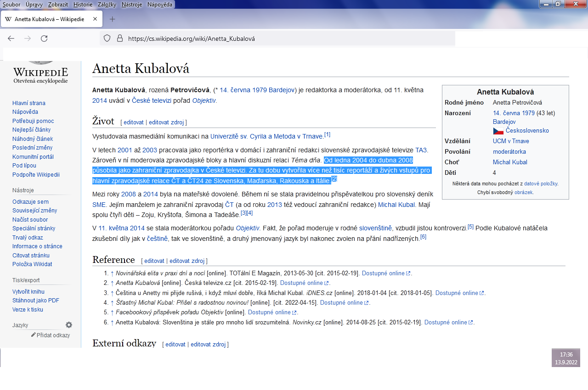Click datové položky link in infobox

pos(541,184)
